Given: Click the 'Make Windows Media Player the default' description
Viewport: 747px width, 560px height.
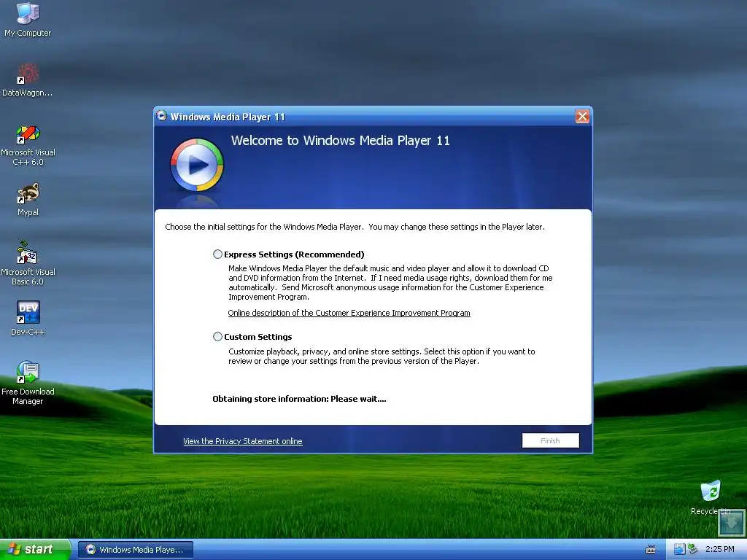Looking at the screenshot, I should coord(391,282).
